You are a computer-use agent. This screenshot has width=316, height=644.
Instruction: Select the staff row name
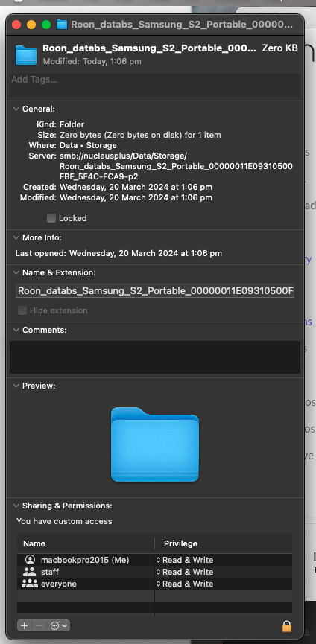50,572
